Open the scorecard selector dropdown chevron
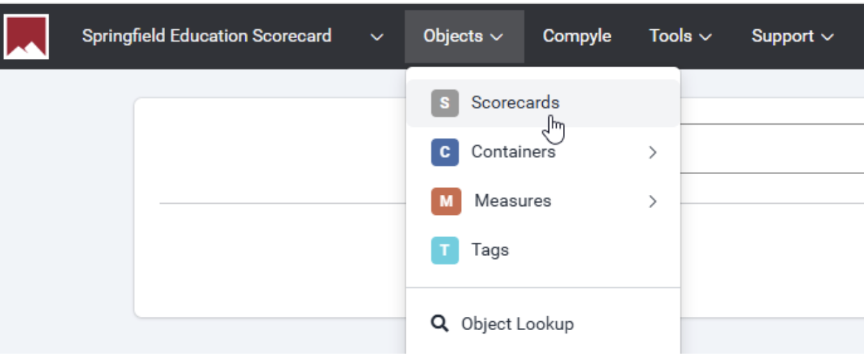 pos(376,37)
